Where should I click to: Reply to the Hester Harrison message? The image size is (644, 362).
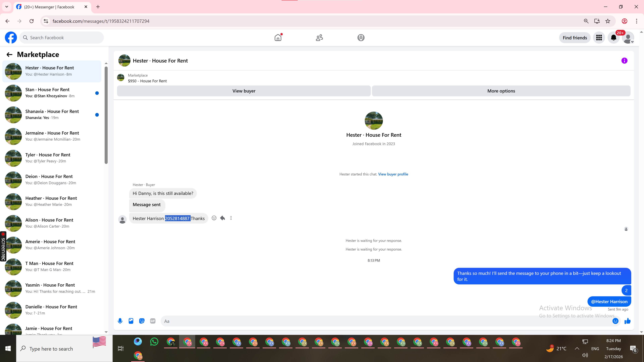pos(223,218)
